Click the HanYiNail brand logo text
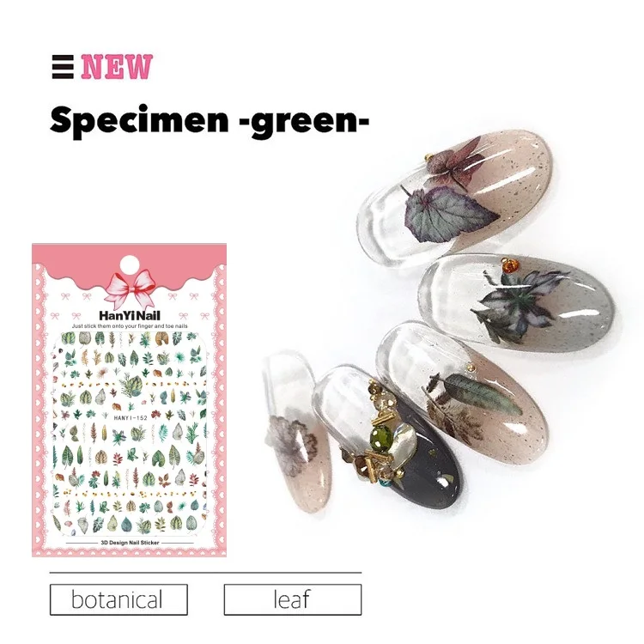The image size is (644, 644). coord(130,315)
